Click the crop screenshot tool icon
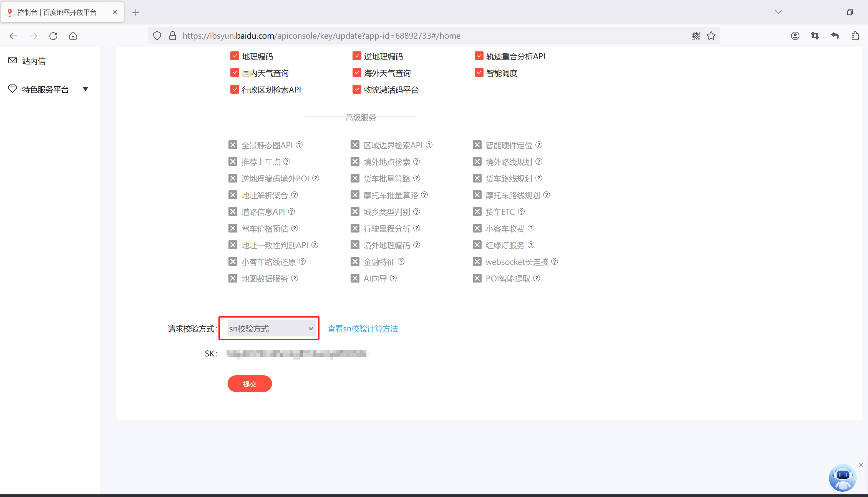 pyautogui.click(x=815, y=36)
